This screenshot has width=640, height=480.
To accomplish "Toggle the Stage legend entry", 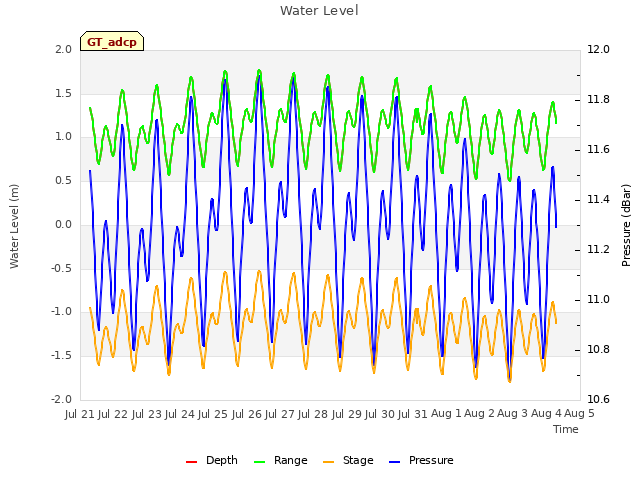I will (348, 460).
